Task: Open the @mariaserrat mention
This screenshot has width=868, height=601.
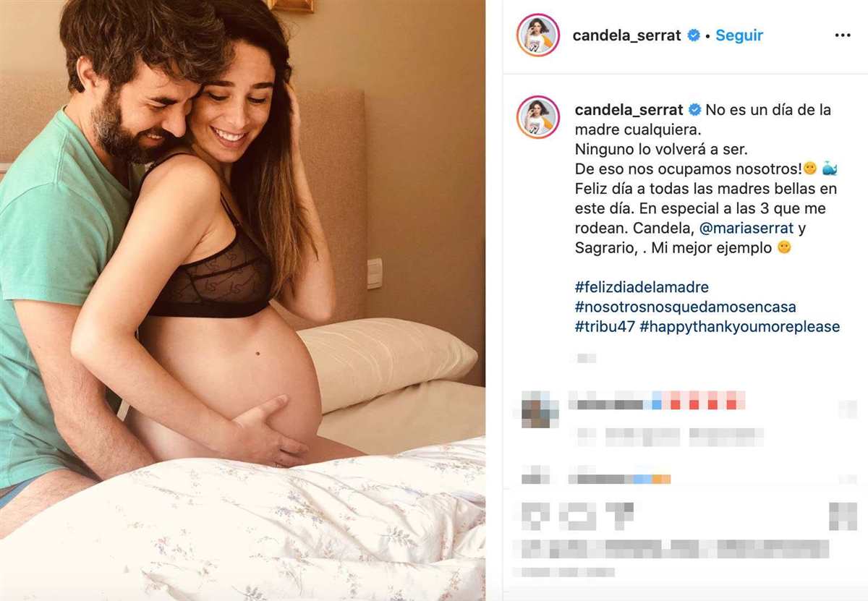Action: (x=747, y=229)
